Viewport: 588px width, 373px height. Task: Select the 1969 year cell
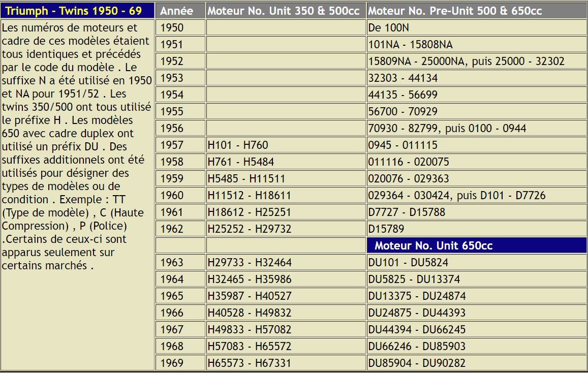click(172, 363)
